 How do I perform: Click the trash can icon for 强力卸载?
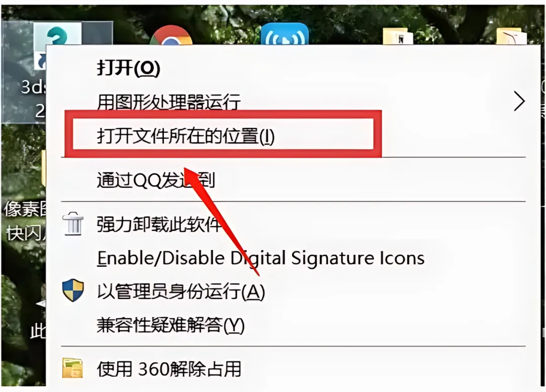pyautogui.click(x=73, y=224)
